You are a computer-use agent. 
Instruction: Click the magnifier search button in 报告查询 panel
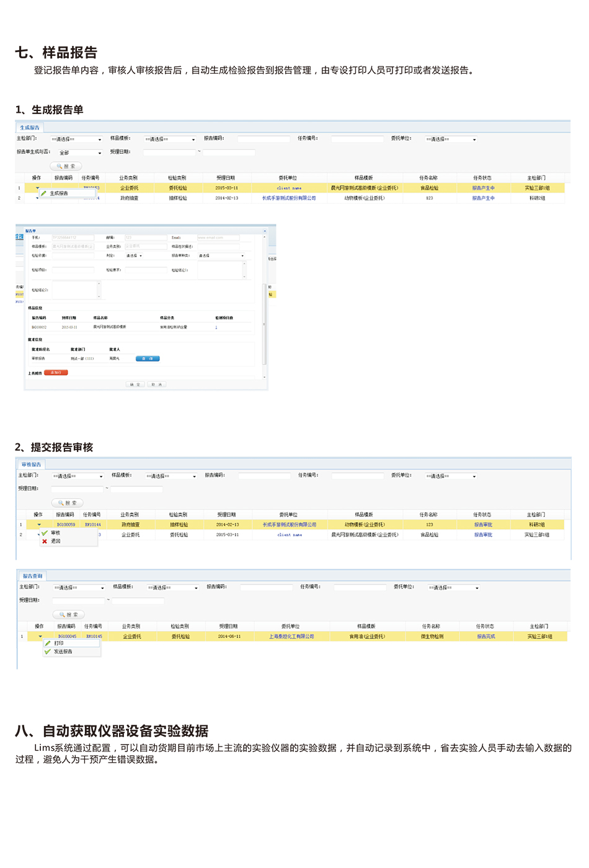(x=69, y=614)
